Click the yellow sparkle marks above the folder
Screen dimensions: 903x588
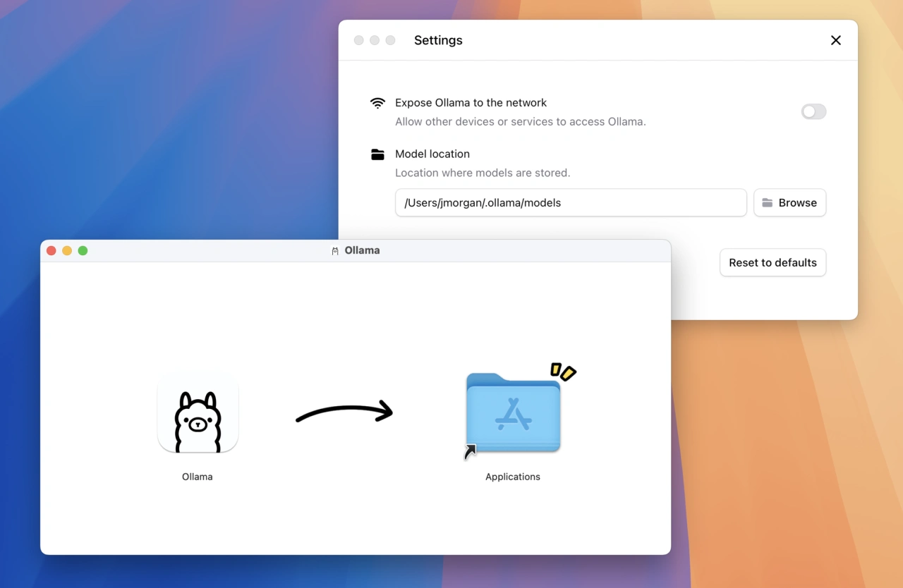coord(563,372)
